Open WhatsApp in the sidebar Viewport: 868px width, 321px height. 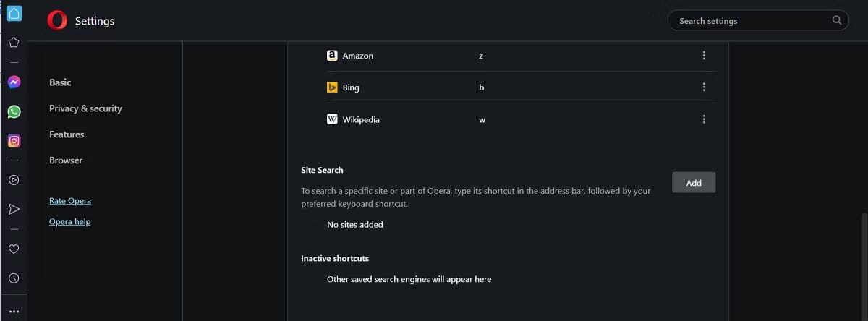click(14, 111)
